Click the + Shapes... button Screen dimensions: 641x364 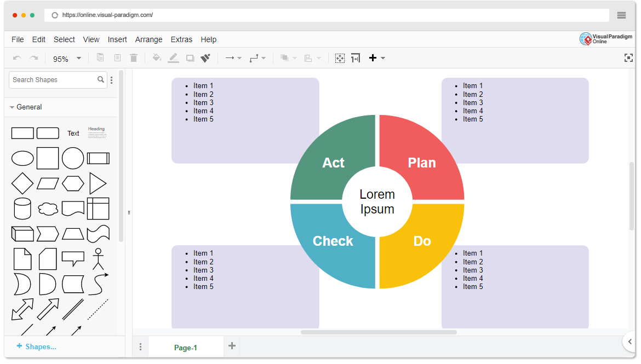[x=36, y=346]
